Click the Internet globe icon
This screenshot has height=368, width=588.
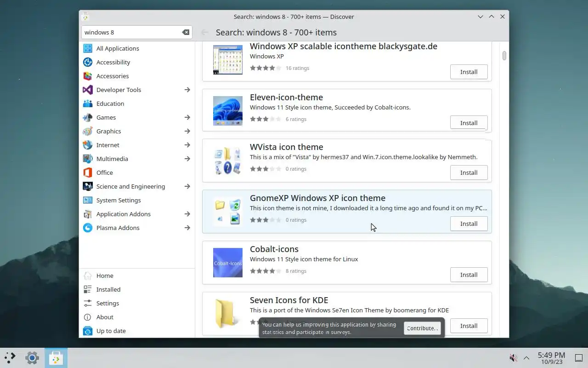coord(88,145)
